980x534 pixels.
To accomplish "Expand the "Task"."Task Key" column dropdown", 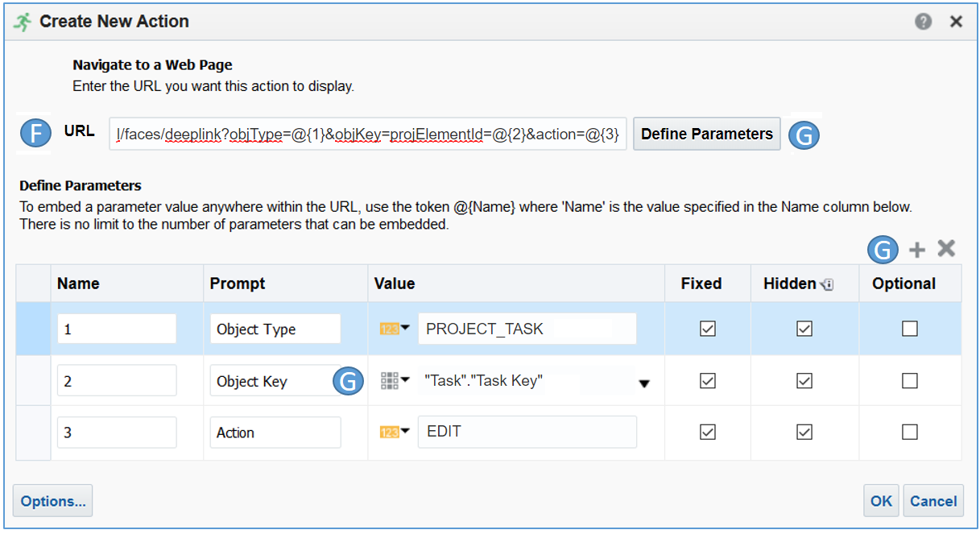I will click(644, 384).
